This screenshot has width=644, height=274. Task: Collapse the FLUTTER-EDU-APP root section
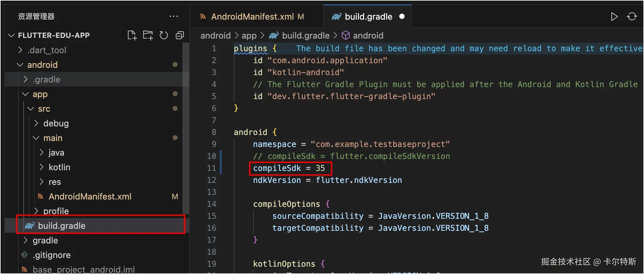[x=11, y=35]
